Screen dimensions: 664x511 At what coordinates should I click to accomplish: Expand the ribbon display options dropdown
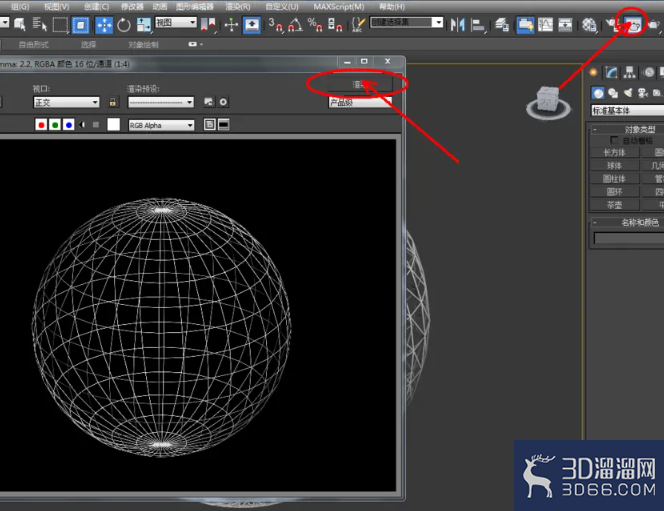click(x=195, y=44)
